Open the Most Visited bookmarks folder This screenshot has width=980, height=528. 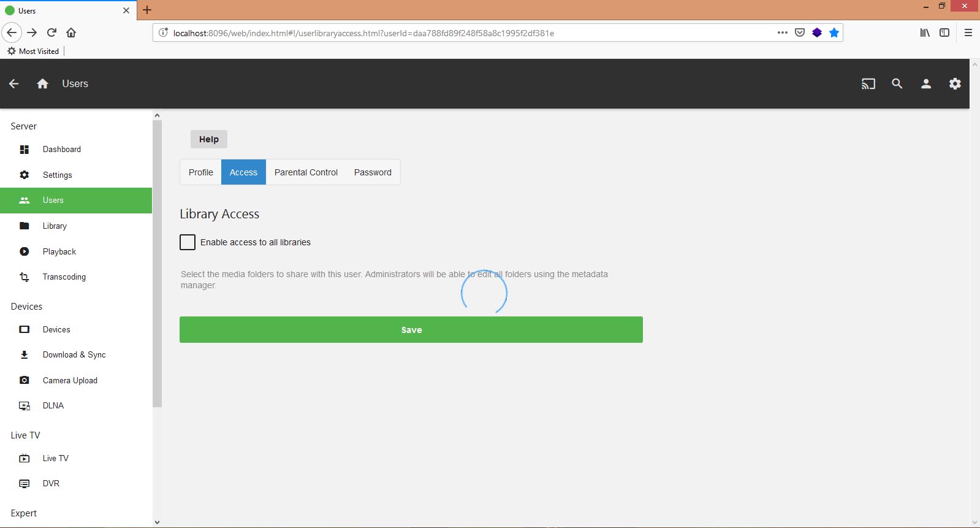tap(33, 52)
